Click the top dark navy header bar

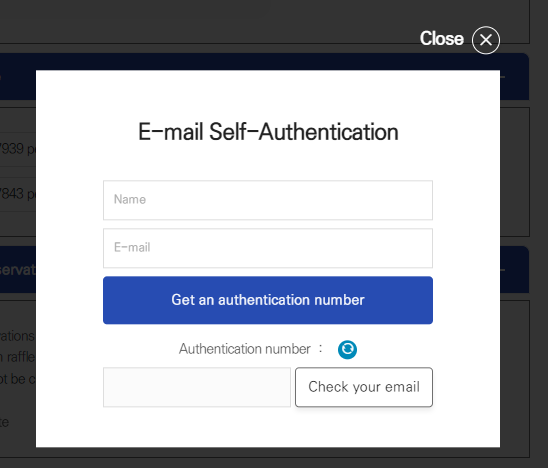18,76
